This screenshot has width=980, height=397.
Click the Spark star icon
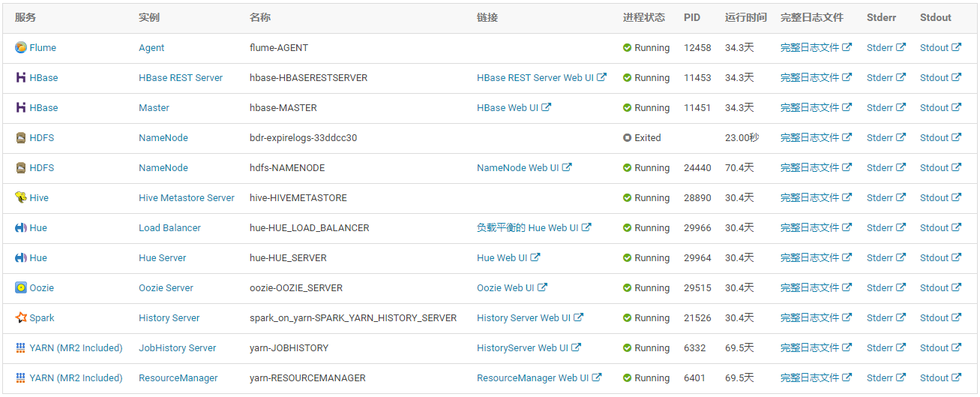21,317
